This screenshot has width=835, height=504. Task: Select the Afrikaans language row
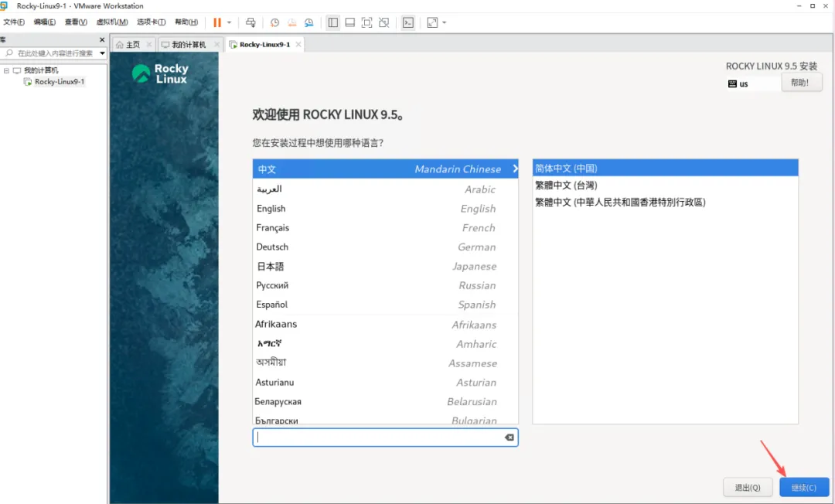pos(385,324)
